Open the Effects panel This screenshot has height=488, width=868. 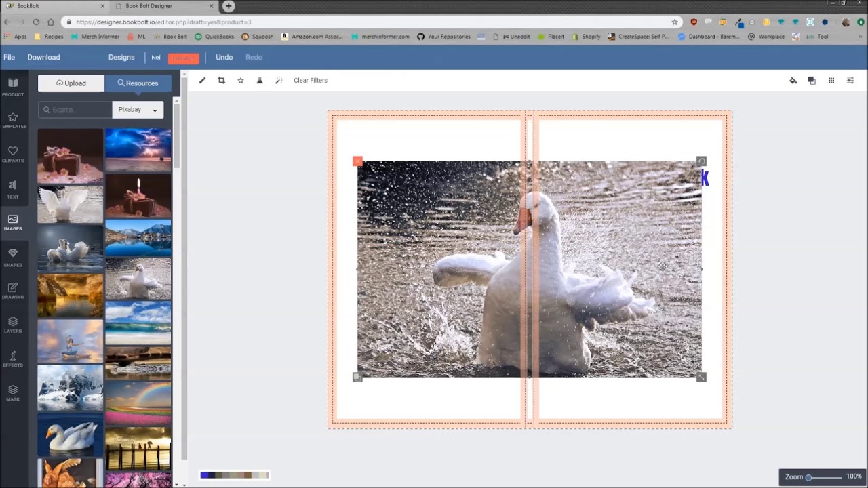(x=12, y=359)
